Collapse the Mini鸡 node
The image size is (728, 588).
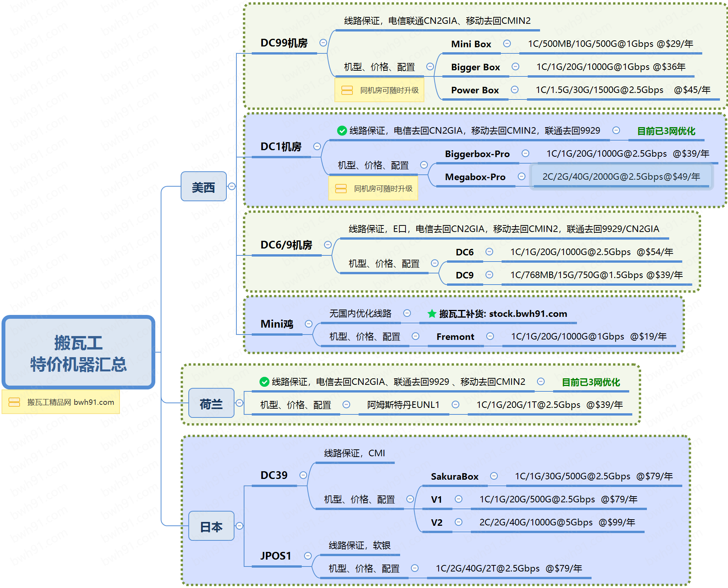click(308, 324)
